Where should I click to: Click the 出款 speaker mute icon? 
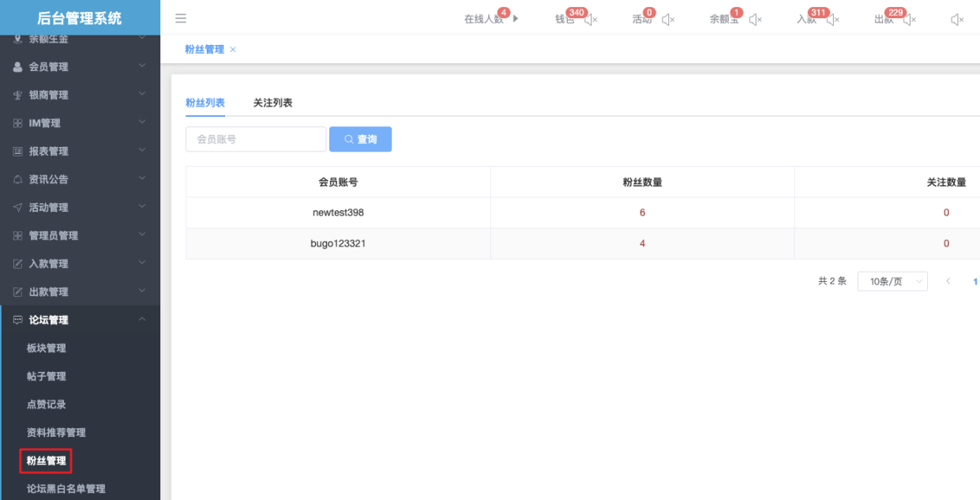910,20
